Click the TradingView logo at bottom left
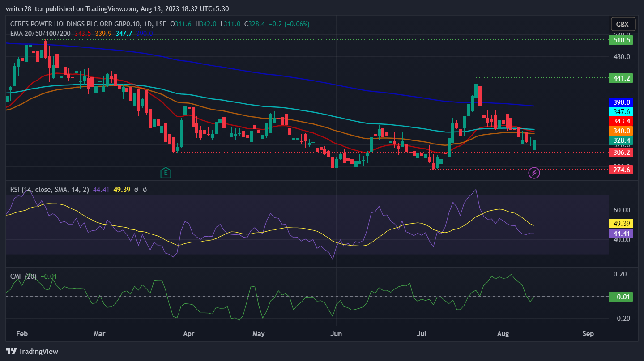644x361 pixels. [x=32, y=351]
